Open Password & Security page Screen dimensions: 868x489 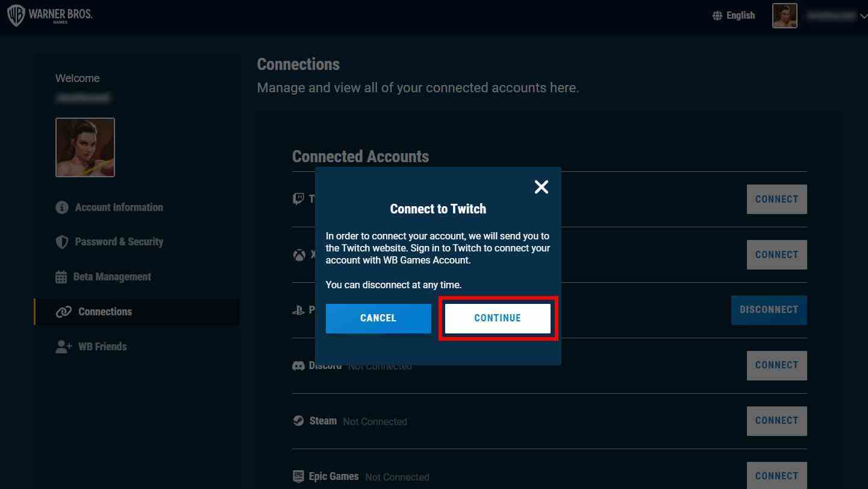tap(119, 242)
